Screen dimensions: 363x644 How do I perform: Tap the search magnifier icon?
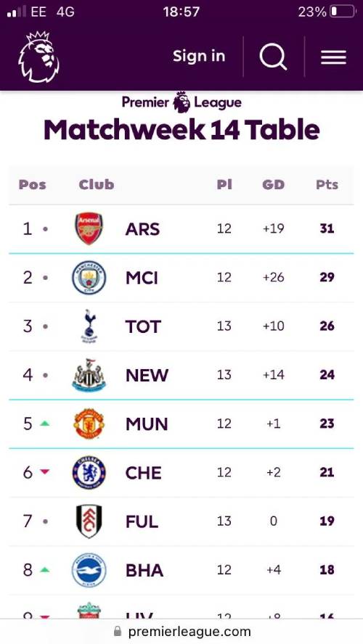point(274,57)
